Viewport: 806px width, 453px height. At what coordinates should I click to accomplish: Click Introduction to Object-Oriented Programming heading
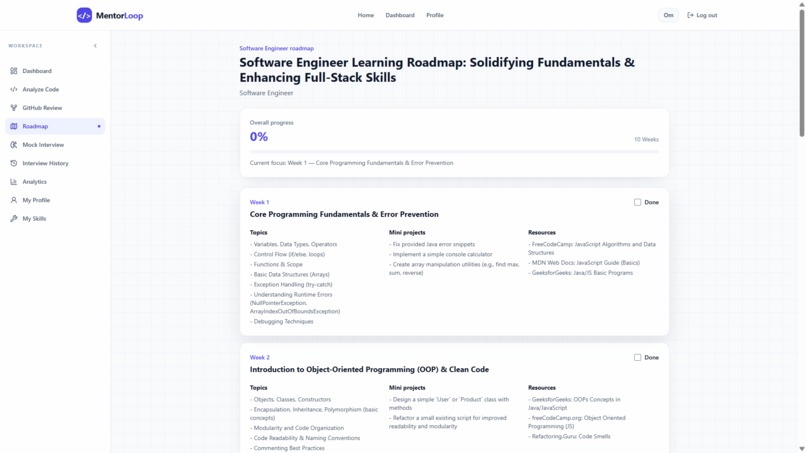click(x=369, y=370)
